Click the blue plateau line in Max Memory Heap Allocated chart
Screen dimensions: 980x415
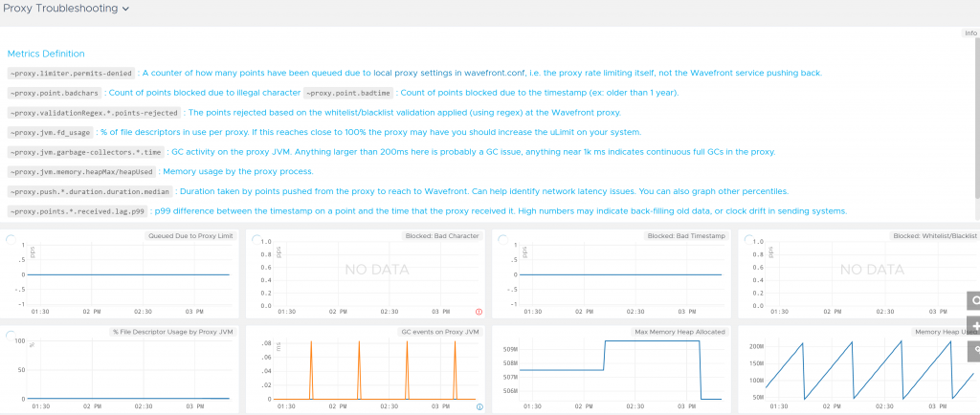pos(652,340)
